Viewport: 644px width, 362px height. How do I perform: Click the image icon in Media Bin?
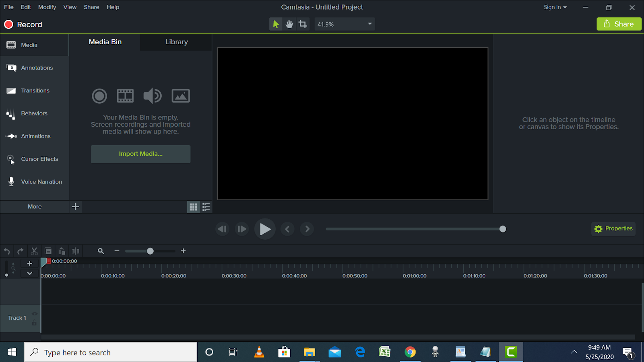pyautogui.click(x=181, y=96)
